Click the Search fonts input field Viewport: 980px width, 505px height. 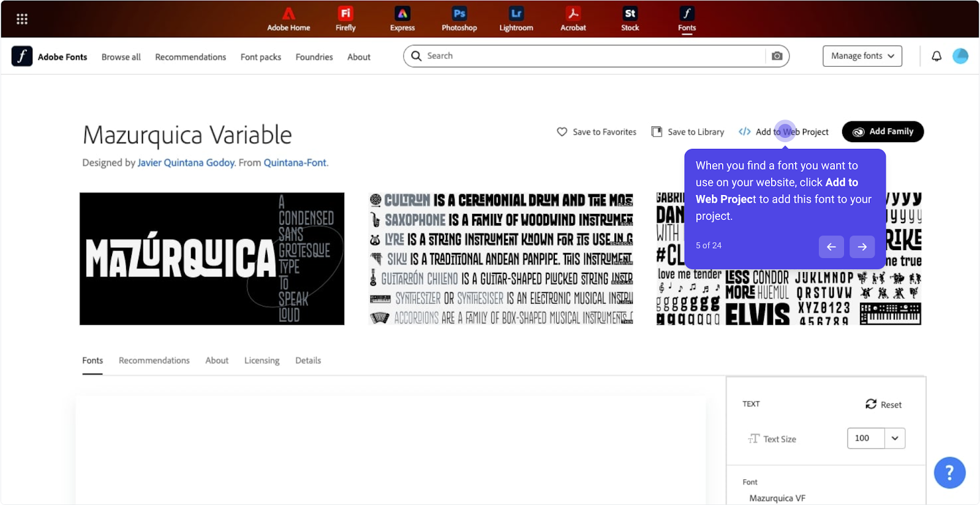tap(588, 56)
